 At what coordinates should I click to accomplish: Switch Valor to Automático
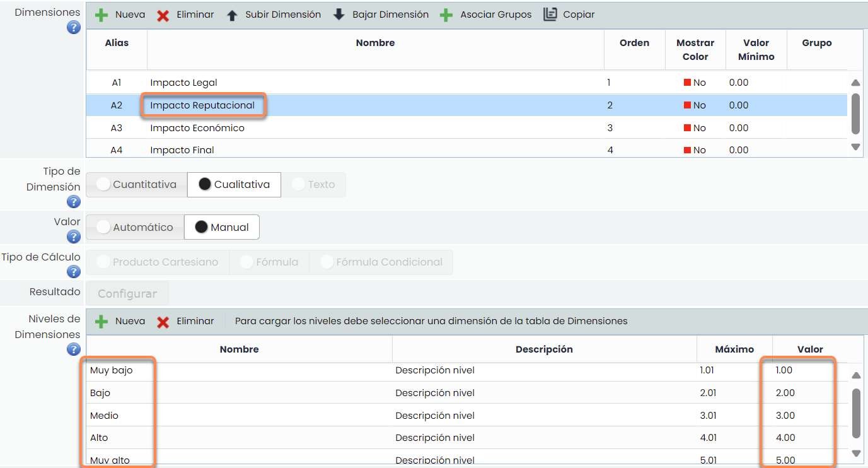135,228
